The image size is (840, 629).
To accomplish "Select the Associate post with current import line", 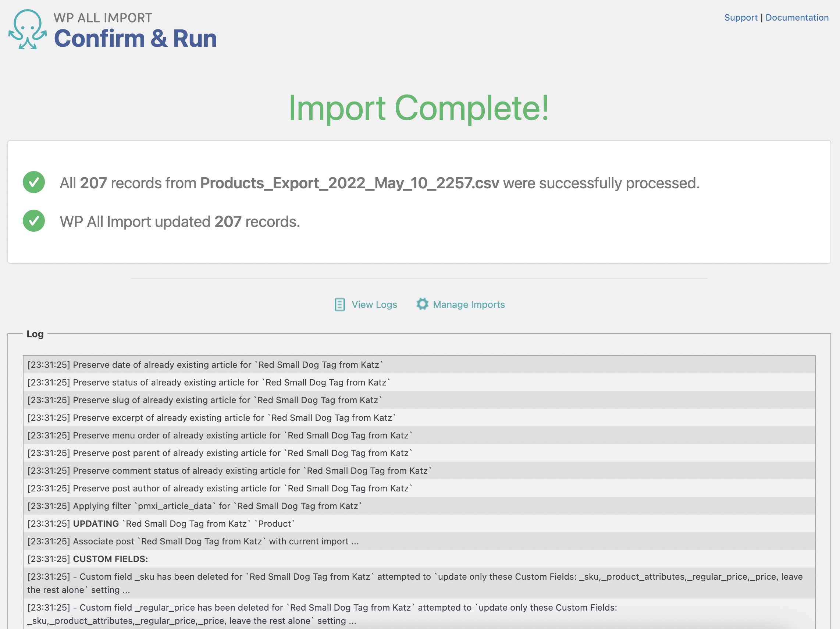I will [x=193, y=541].
